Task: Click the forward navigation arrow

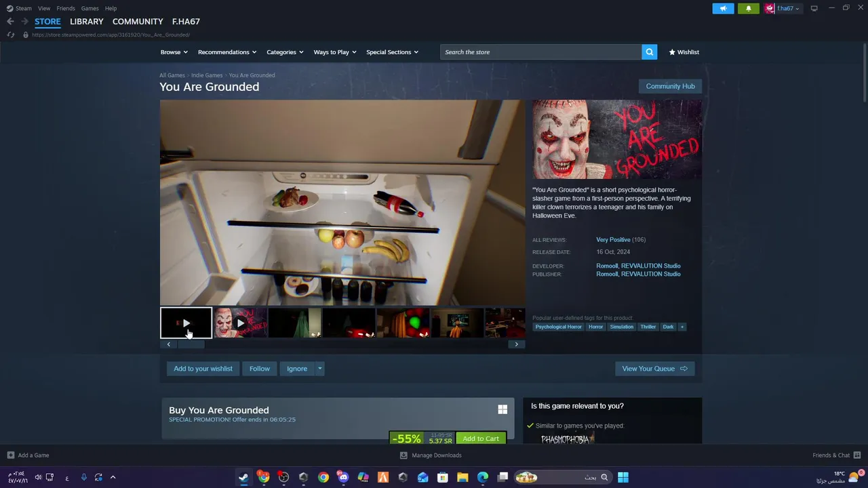Action: tap(24, 22)
